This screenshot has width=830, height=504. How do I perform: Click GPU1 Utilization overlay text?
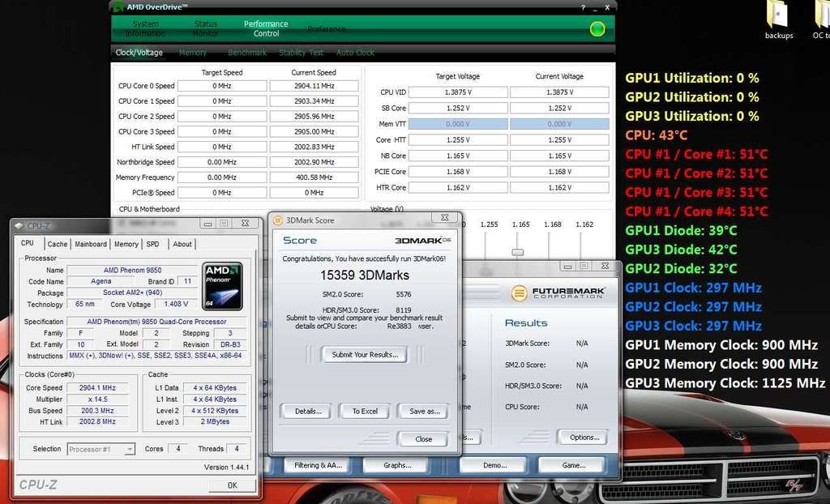692,78
